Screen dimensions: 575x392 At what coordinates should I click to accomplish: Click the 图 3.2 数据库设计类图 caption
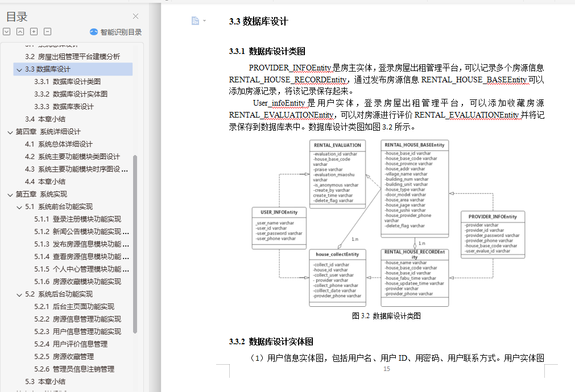pos(386,316)
